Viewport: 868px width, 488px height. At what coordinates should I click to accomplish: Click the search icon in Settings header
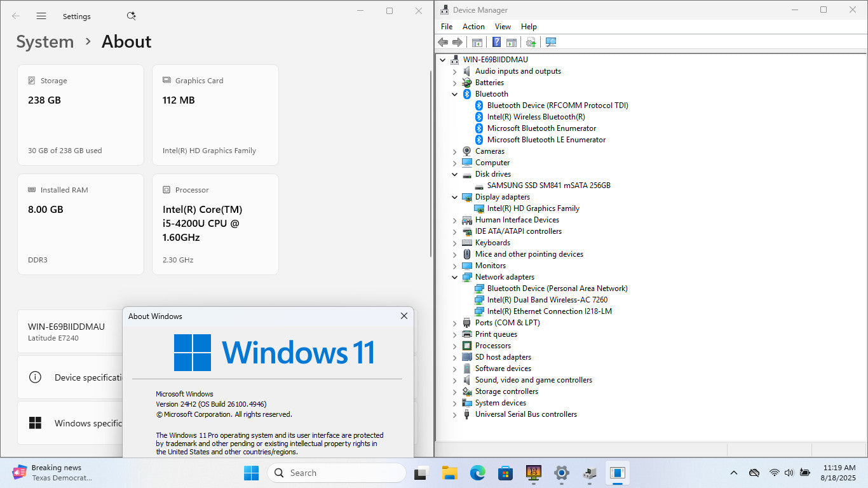click(x=131, y=16)
